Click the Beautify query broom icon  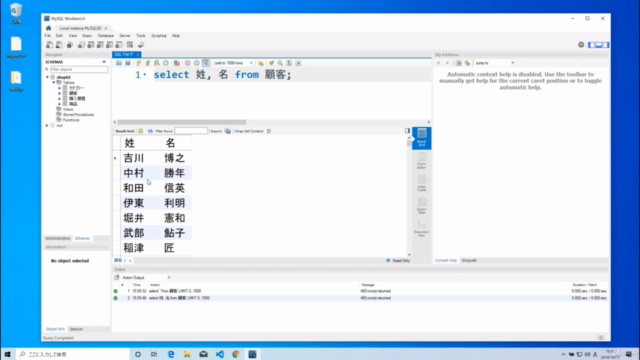[x=271, y=63]
